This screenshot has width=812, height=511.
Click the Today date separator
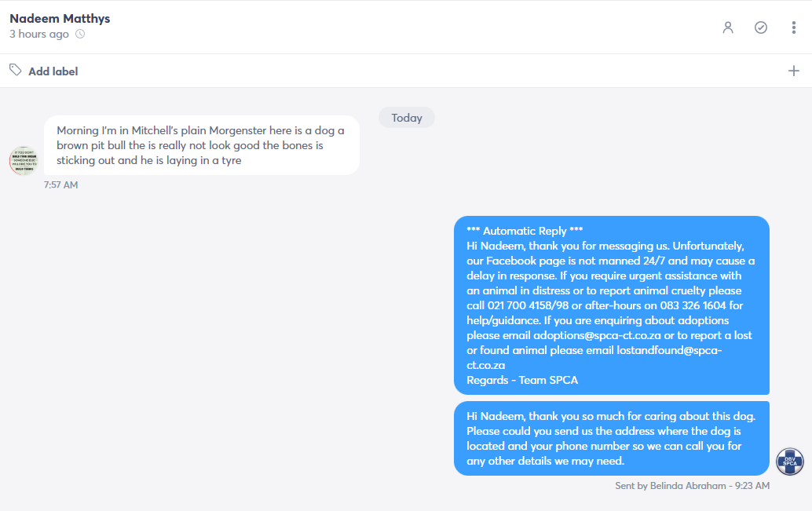407,118
